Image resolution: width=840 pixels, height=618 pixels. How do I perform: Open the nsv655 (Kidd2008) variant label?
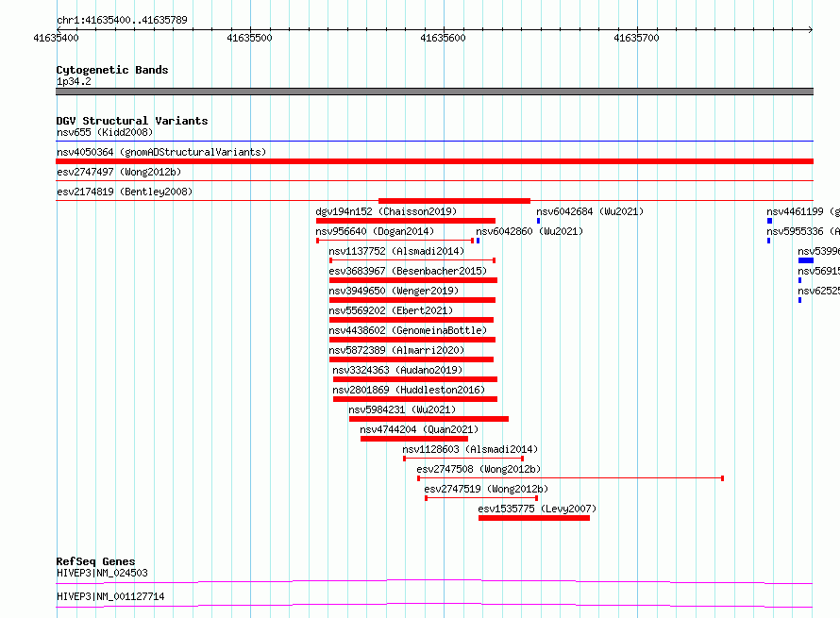105,132
